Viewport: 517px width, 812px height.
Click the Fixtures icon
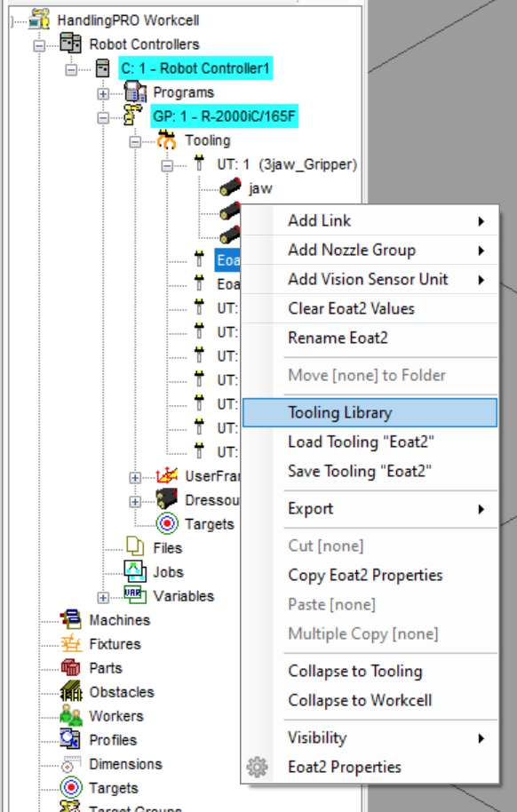(x=71, y=644)
